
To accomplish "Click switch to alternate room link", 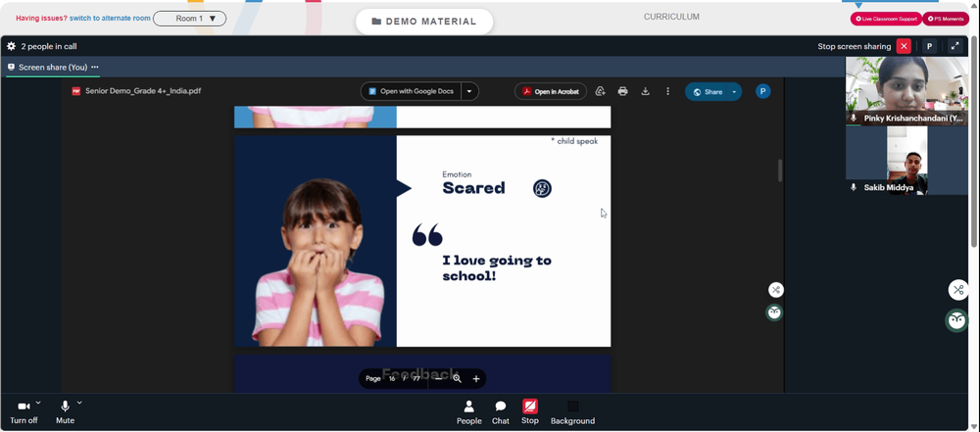I will (x=110, y=19).
